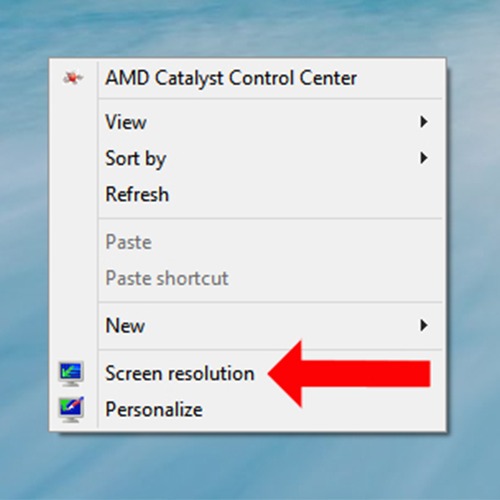Open the New submenu item
Viewport: 500px width, 500px height.
pos(247,325)
